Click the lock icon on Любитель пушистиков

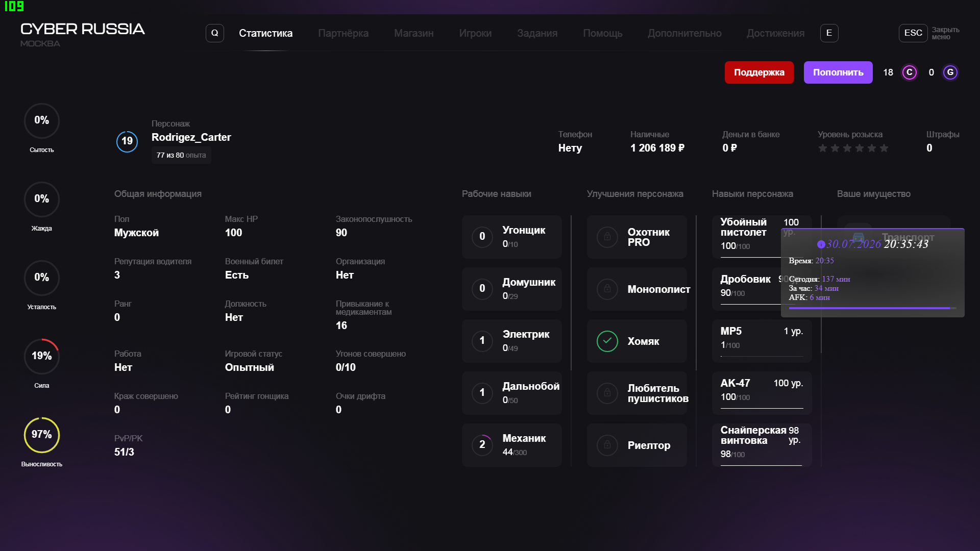click(607, 393)
